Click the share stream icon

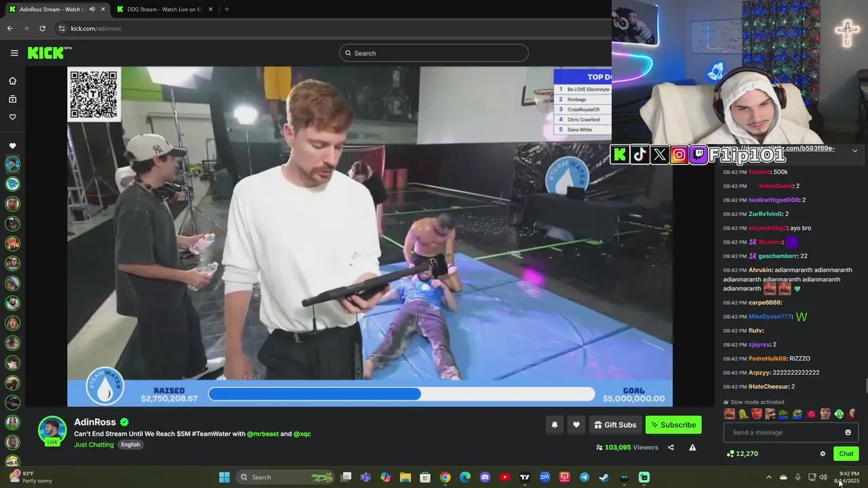[671, 447]
